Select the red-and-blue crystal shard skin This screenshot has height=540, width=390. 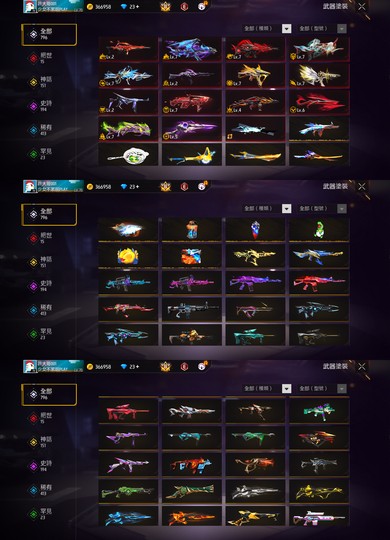[x=255, y=229]
